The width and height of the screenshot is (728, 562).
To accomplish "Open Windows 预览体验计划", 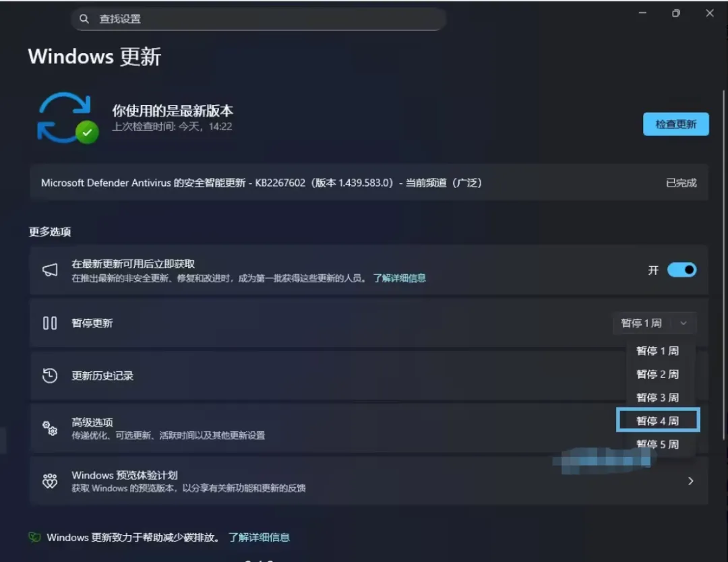I will click(369, 480).
